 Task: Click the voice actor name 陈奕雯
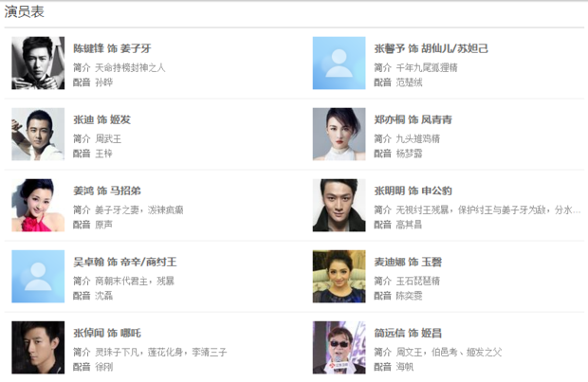(409, 296)
